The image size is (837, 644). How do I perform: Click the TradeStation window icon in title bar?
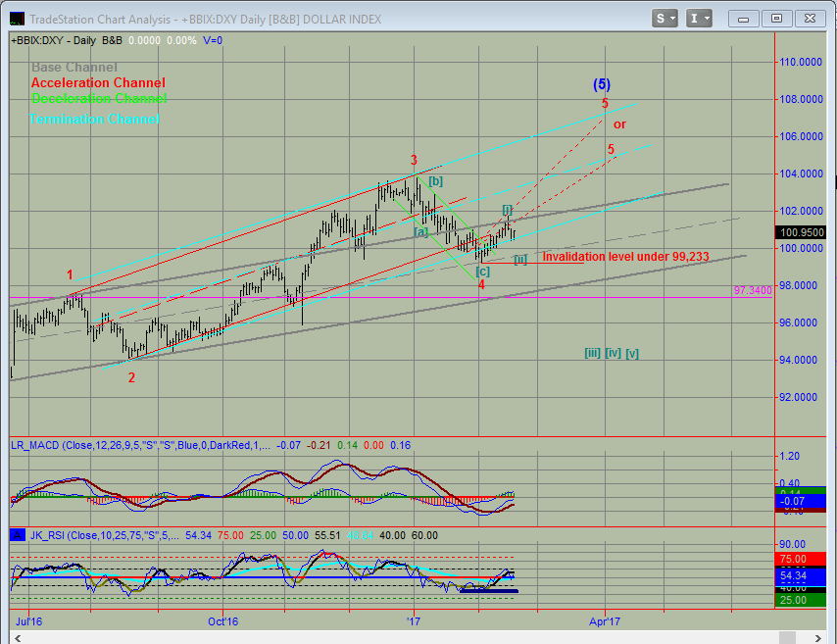(x=17, y=20)
